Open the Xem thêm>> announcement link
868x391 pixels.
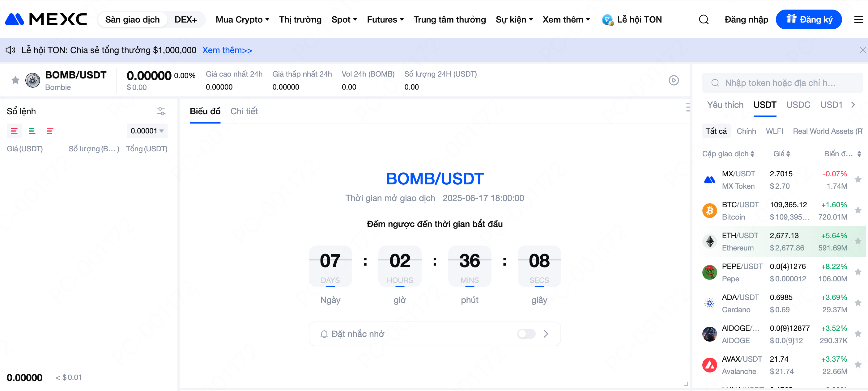(227, 50)
